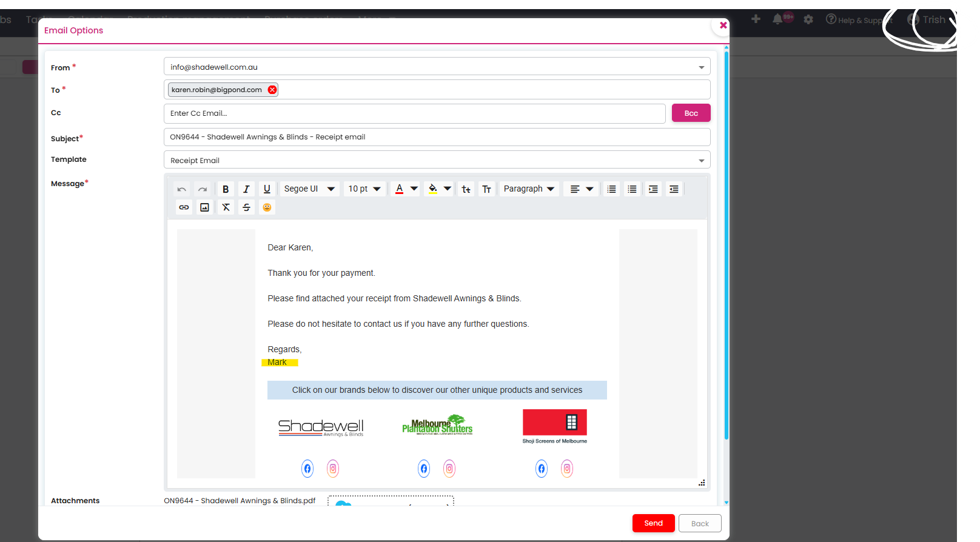Click the insert image icon
The image size is (980, 542).
[x=205, y=207]
